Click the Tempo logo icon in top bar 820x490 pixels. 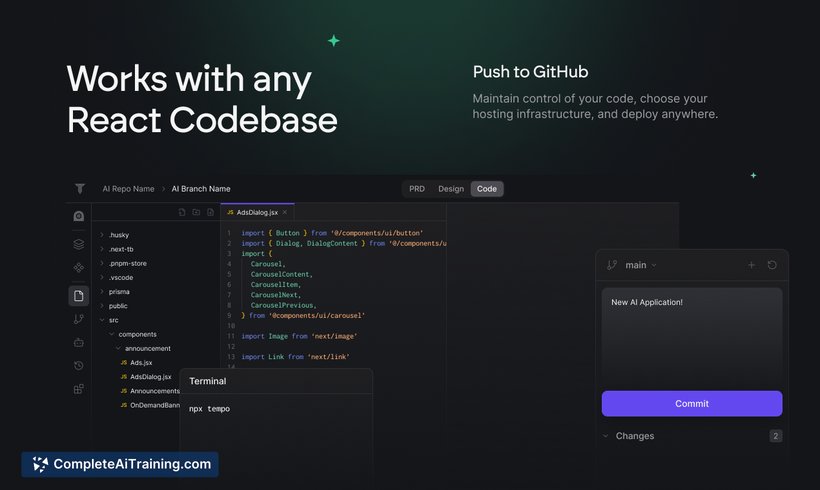[79, 189]
